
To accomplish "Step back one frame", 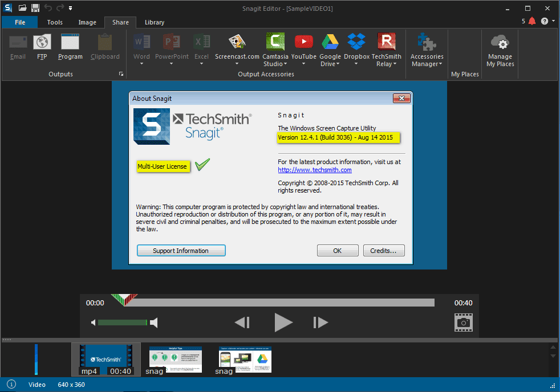I will pyautogui.click(x=242, y=322).
